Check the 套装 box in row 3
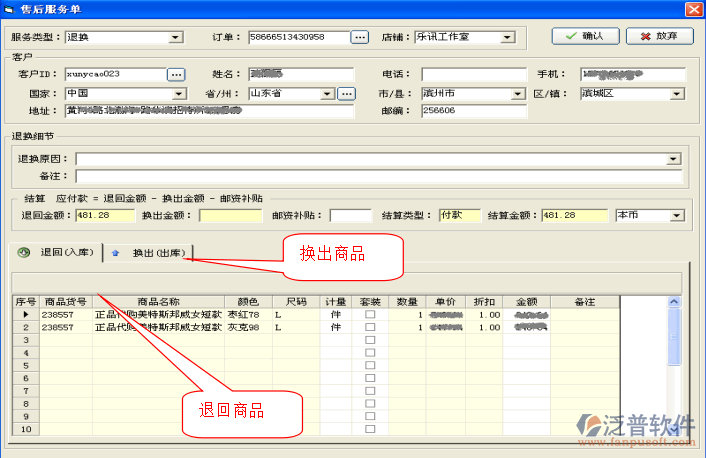This screenshot has width=706, height=458. [x=370, y=340]
